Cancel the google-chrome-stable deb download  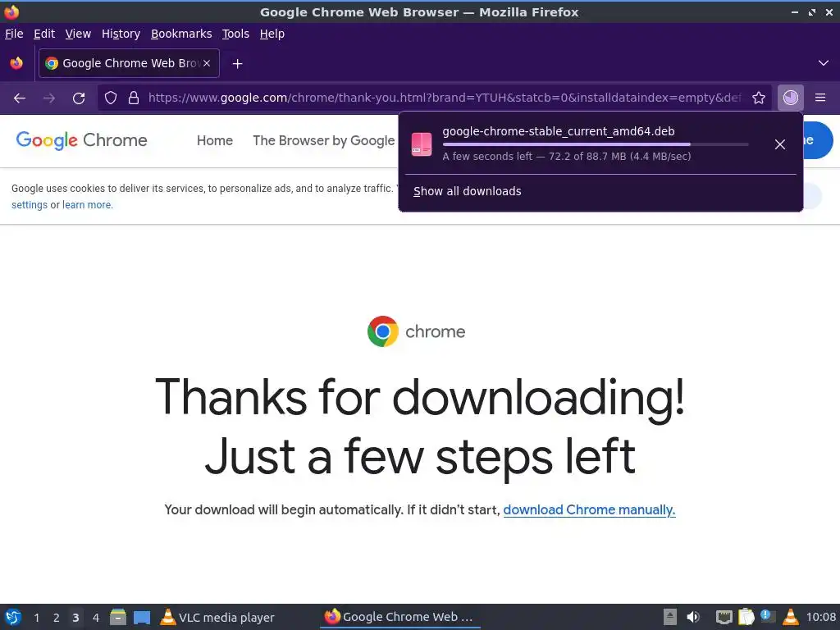point(780,144)
